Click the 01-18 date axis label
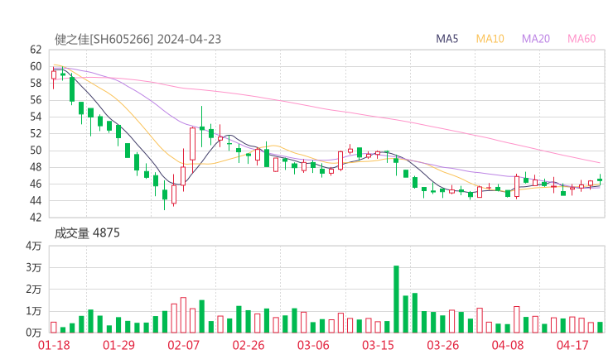 coord(54,345)
